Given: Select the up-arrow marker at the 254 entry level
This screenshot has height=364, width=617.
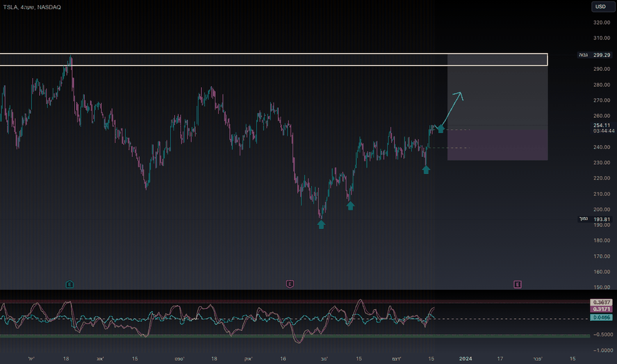Looking at the screenshot, I should pyautogui.click(x=440, y=128).
